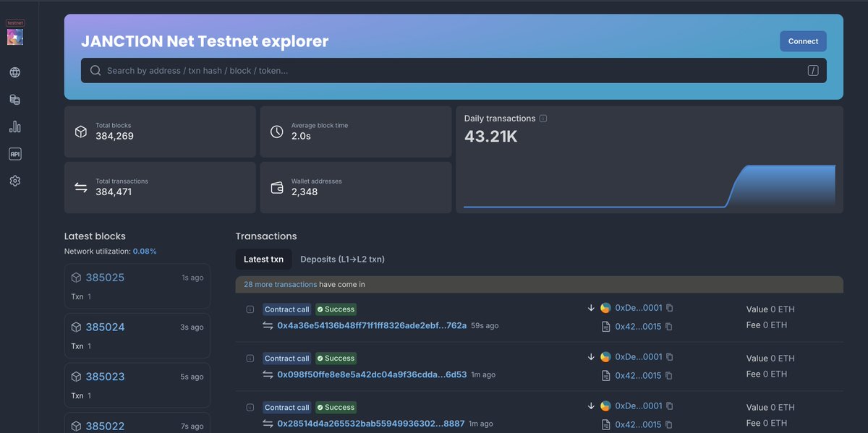The image size is (868, 433).
Task: Open transaction hash 0x098f50ffe8e8e5a42dc04a9f36cdda...6d53
Action: tap(372, 374)
